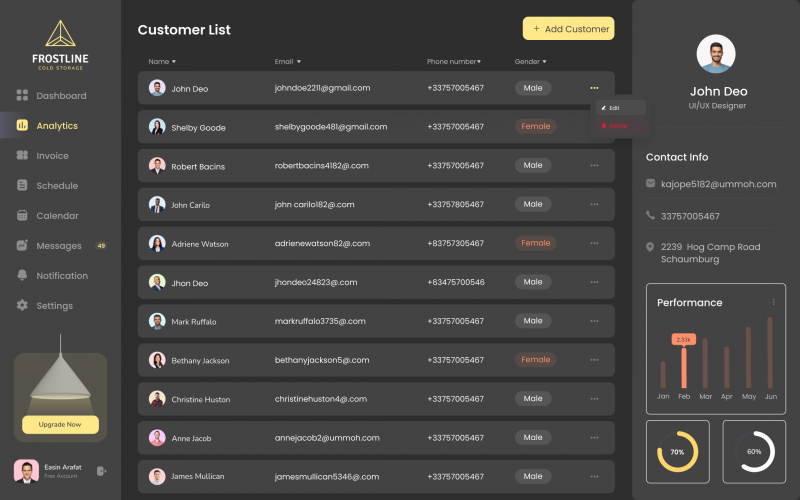Click Easin Arafat's avatar at bottom left

click(x=26, y=470)
